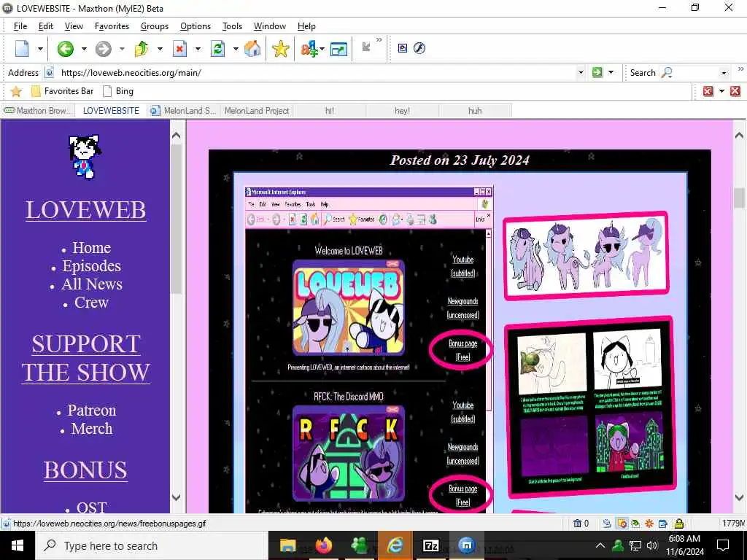Screen dimensions: 747x560
Task: Stop loading with the red X page icon
Action: tap(179, 49)
